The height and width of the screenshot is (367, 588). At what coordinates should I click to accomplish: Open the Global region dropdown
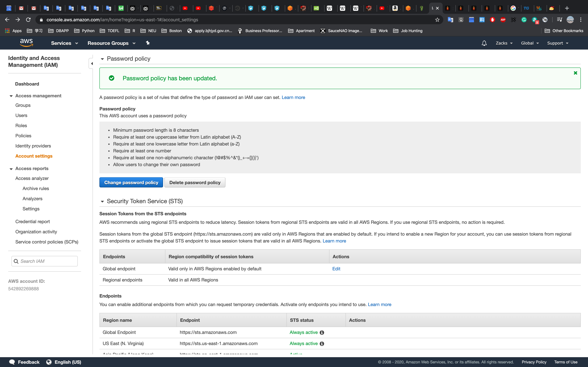point(530,43)
